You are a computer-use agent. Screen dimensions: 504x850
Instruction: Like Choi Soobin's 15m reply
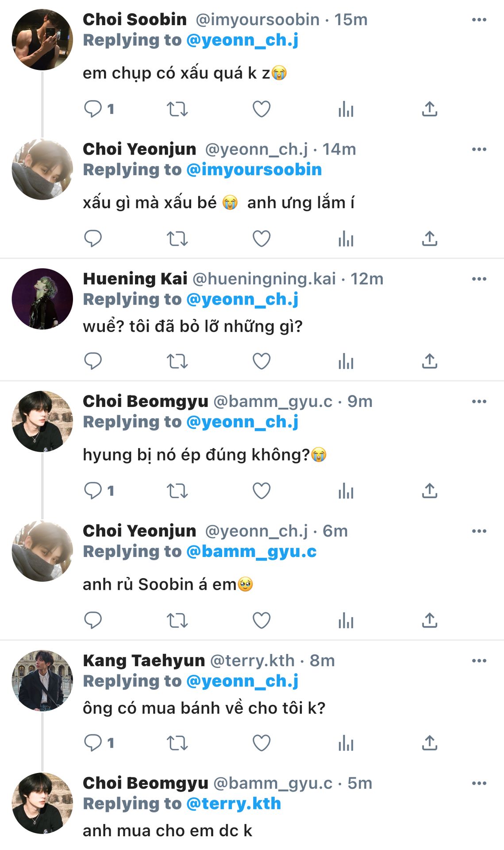click(262, 109)
